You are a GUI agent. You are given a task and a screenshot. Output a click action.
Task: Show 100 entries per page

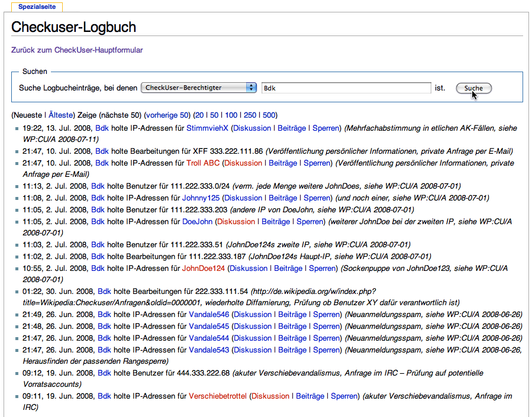[231, 115]
